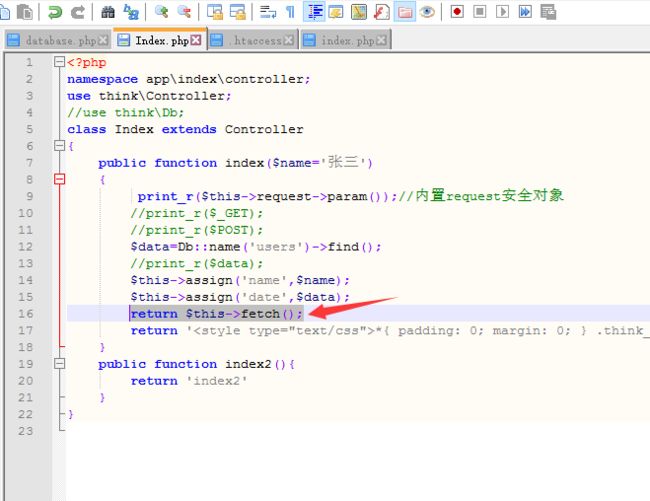Close the database.php tab
The image size is (650, 501).
click(x=103, y=40)
